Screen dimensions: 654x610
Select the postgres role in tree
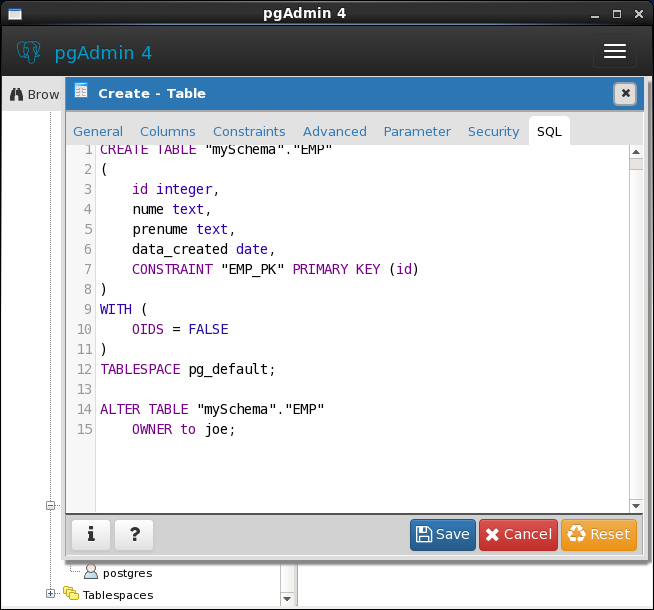128,573
